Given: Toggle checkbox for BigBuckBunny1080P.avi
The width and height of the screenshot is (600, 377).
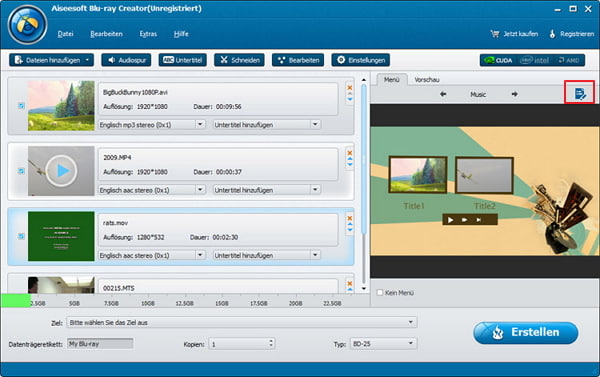Looking at the screenshot, I should 21,106.
